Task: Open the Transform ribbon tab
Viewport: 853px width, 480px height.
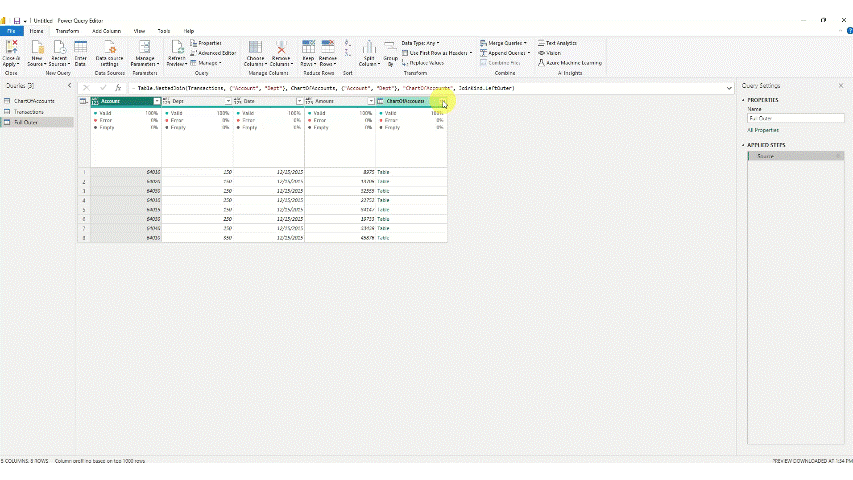Action: (68, 31)
